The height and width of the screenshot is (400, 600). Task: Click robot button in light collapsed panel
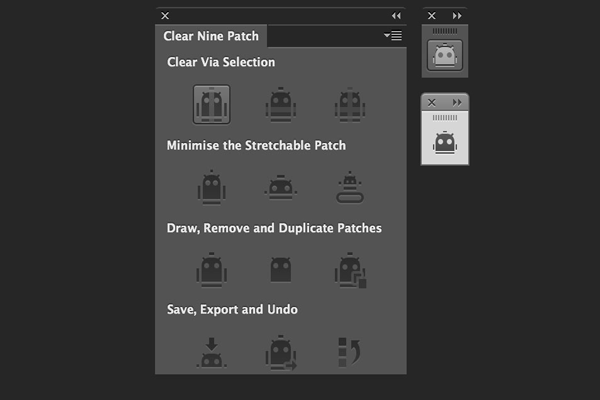point(445,143)
